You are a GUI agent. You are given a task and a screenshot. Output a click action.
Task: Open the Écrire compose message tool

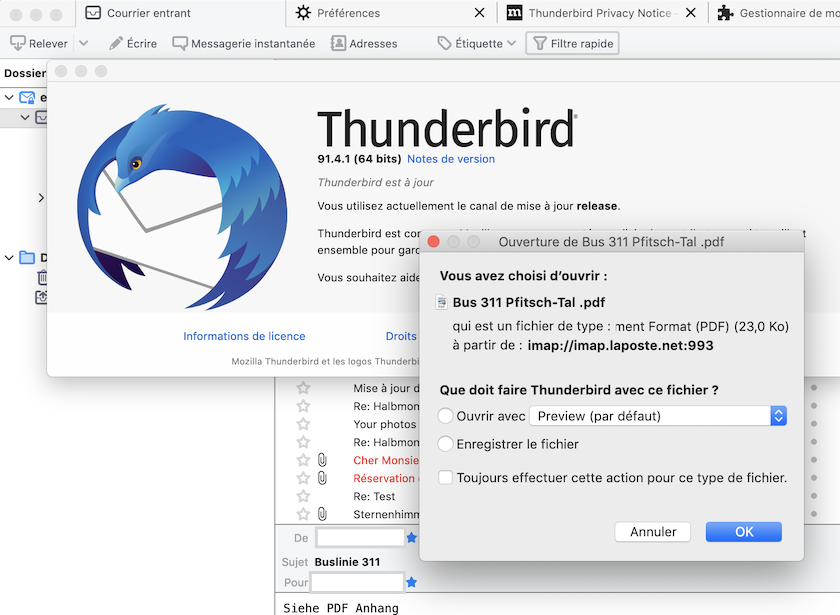pyautogui.click(x=133, y=43)
